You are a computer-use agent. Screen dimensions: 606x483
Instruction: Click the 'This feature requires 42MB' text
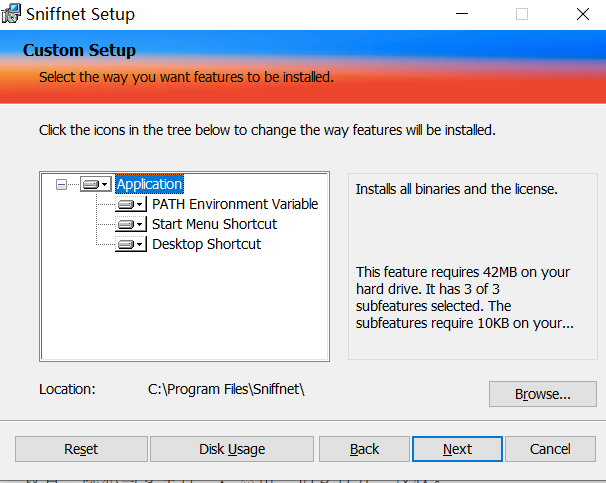tap(465, 298)
